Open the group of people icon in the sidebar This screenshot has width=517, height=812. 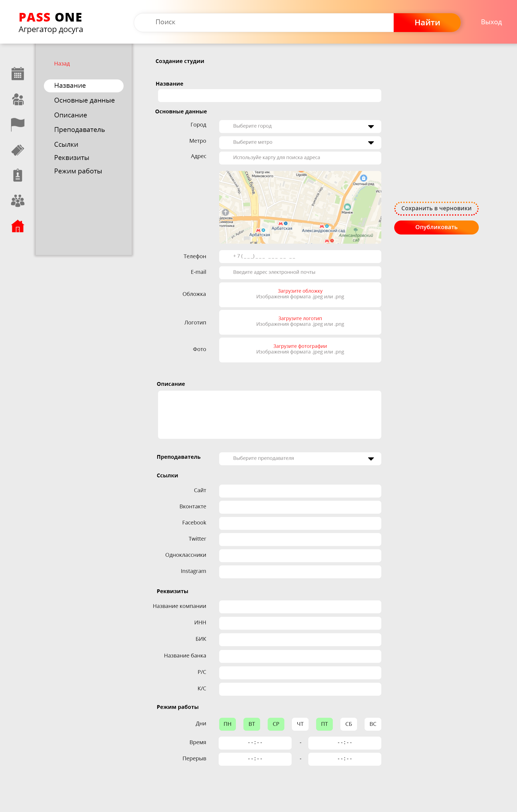point(18,201)
